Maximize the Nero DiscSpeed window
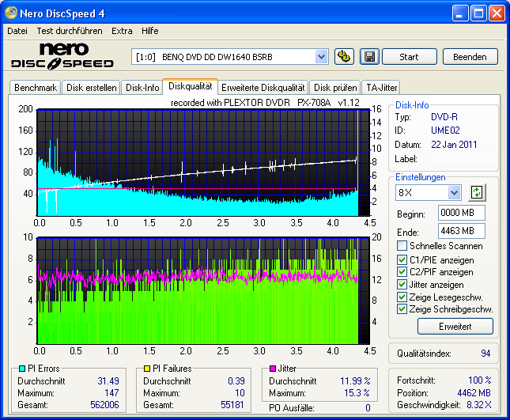The image size is (510, 420). [478, 13]
